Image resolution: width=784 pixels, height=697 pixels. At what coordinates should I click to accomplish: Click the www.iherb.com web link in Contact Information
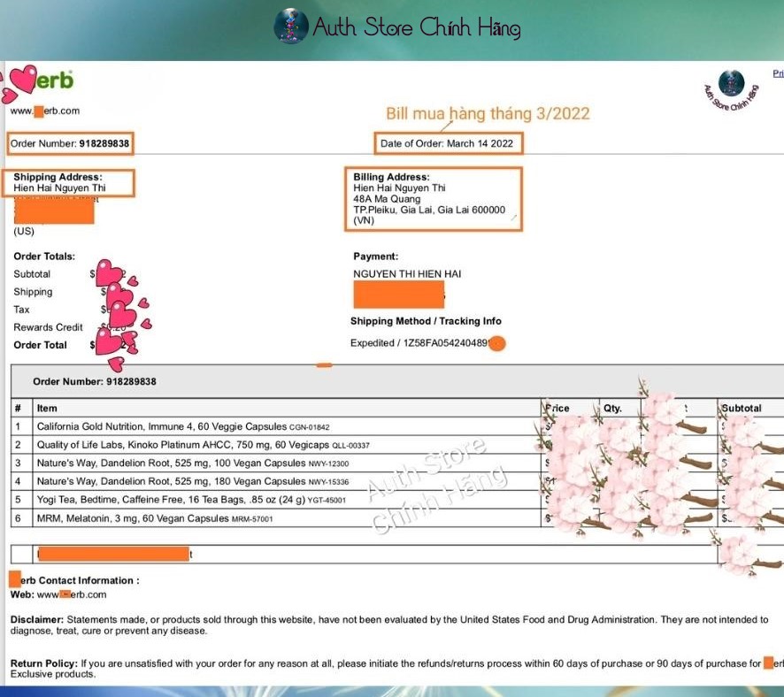tap(72, 594)
